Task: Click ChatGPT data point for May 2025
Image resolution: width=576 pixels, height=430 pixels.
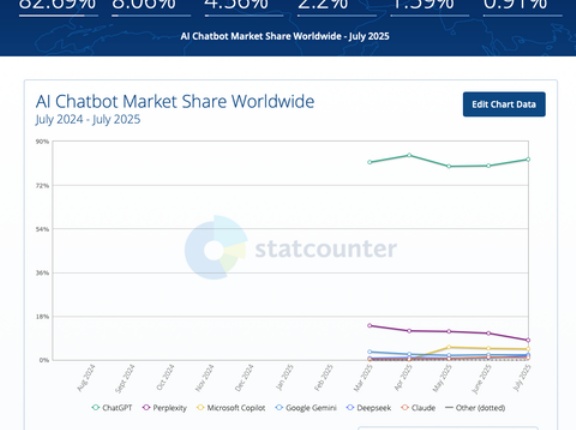Action: 449,166
